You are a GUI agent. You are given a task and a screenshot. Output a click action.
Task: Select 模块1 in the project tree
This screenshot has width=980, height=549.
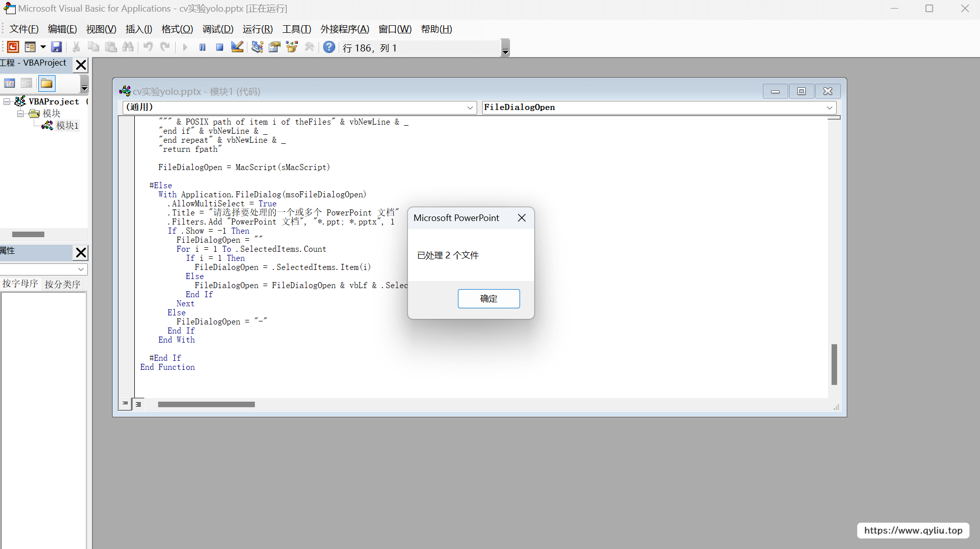67,126
